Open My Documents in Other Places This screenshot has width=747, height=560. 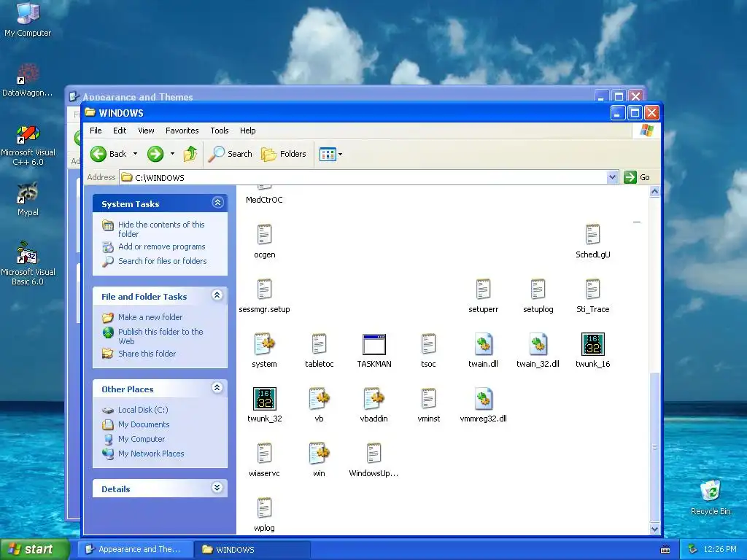point(144,424)
